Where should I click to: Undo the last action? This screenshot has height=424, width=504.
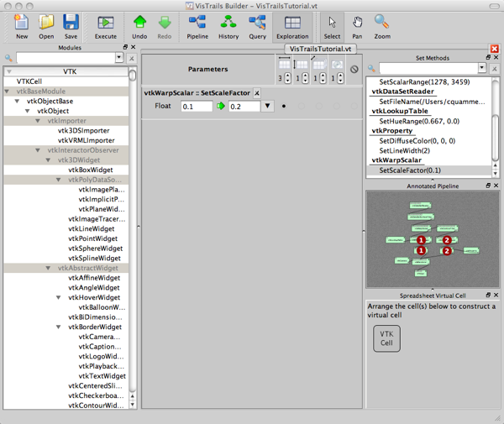pos(139,27)
